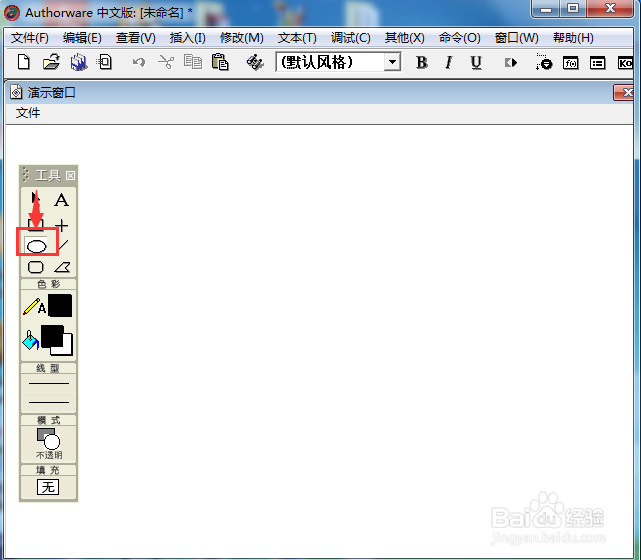
Task: Select the diagonal Line tool
Action: [64, 245]
